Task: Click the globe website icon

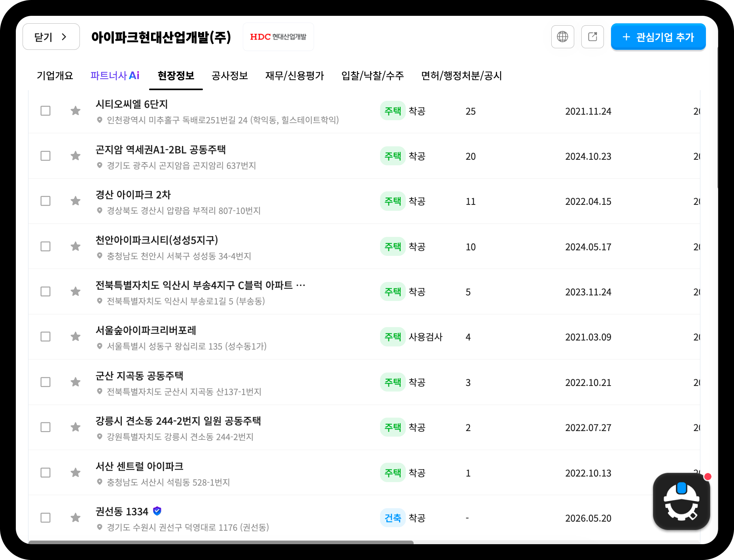Action: pyautogui.click(x=562, y=37)
